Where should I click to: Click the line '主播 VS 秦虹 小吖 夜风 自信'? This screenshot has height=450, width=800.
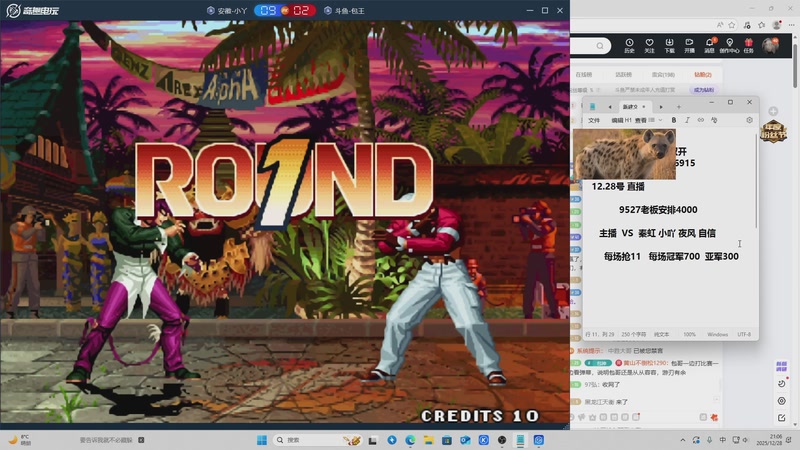[x=657, y=233]
